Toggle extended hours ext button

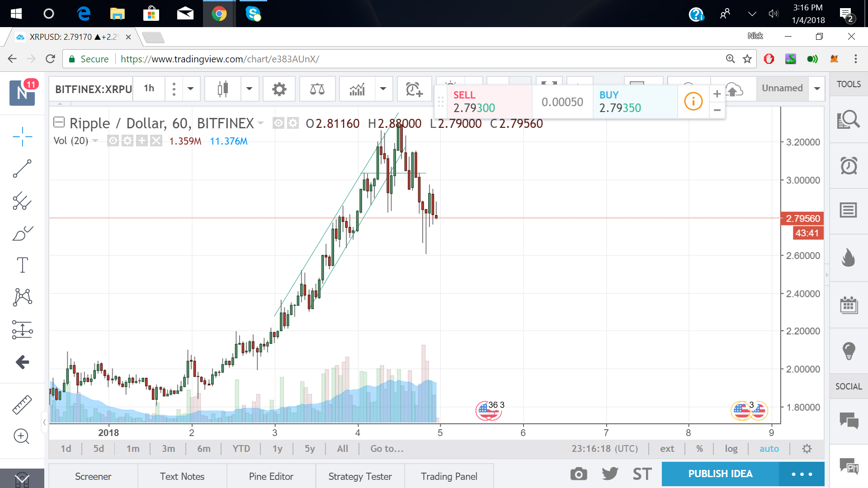[667, 449]
